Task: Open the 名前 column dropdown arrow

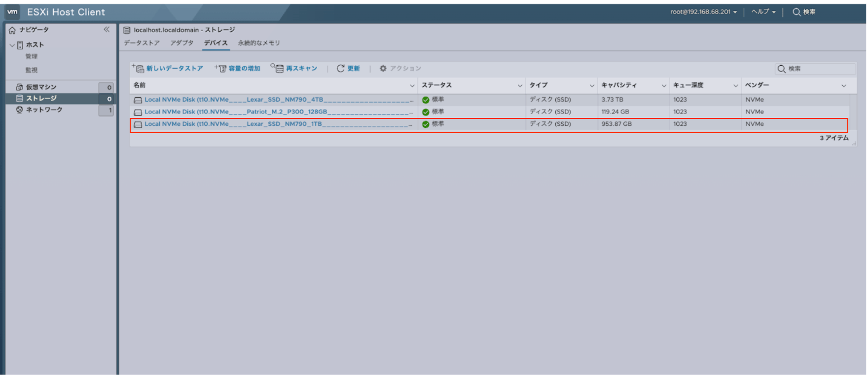Action: 412,86
